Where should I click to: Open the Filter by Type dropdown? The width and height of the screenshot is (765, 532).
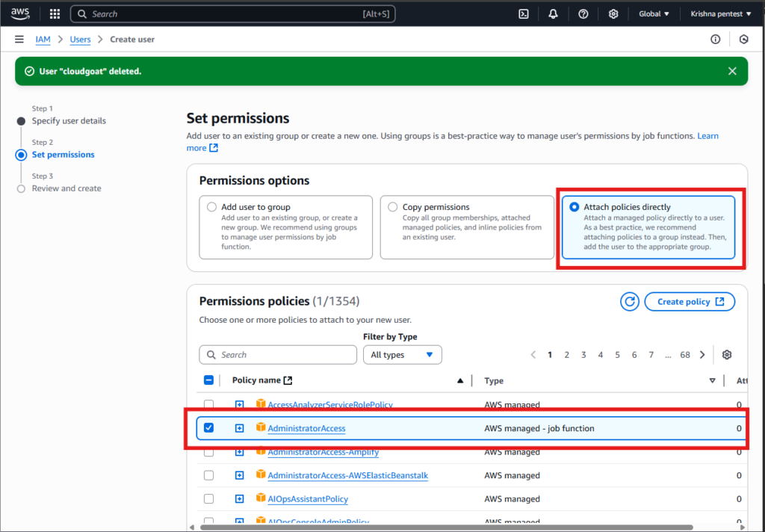tap(403, 355)
